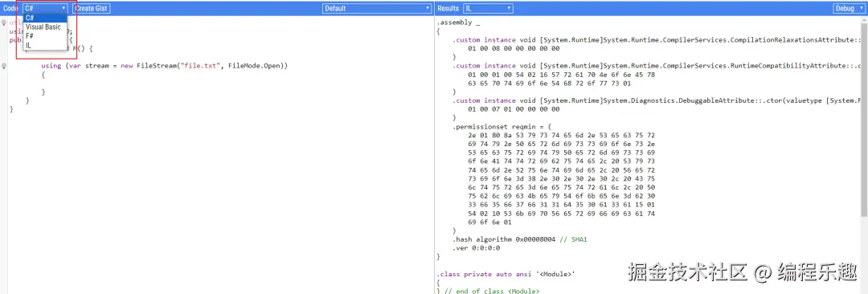The width and height of the screenshot is (868, 294).
Task: Click the Create Gist button
Action: (92, 8)
